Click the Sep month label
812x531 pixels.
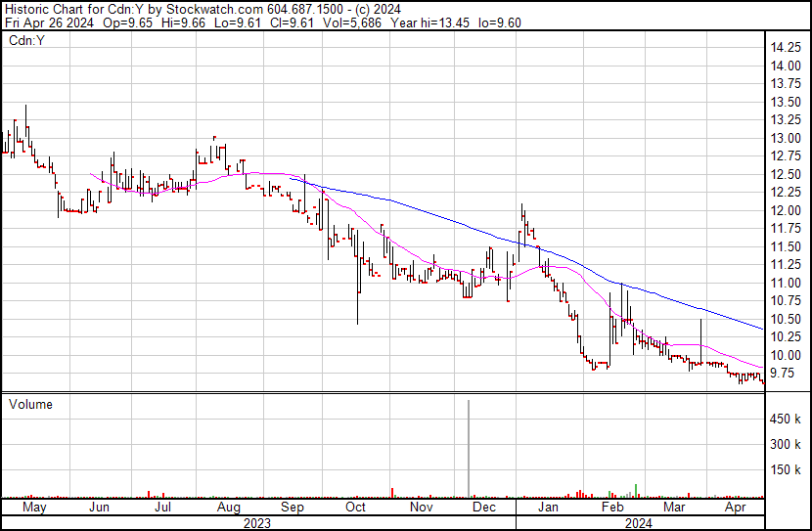[x=293, y=508]
